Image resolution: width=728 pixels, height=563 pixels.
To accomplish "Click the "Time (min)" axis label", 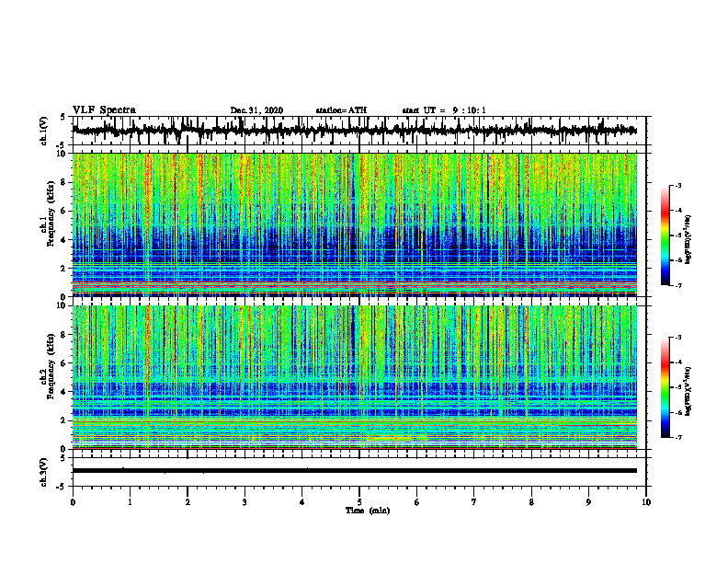I will 368,511.
